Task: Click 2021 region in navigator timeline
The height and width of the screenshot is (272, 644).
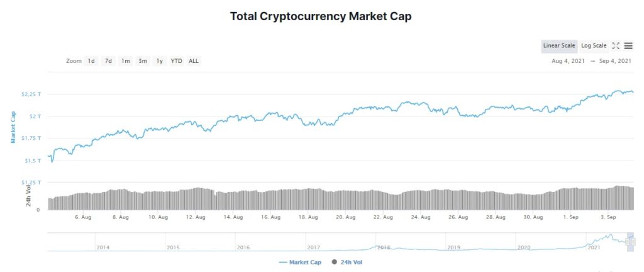Action: click(x=594, y=247)
